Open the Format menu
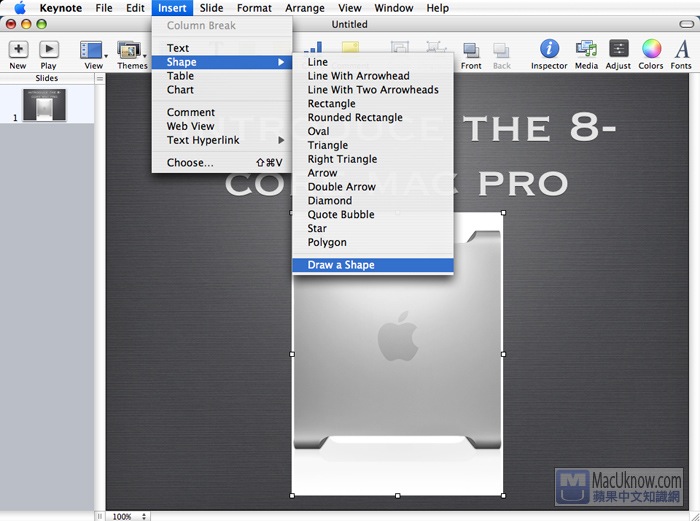Viewport: 700px width, 521px height. pyautogui.click(x=254, y=8)
